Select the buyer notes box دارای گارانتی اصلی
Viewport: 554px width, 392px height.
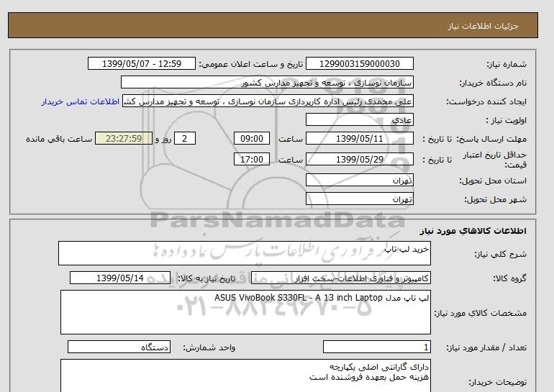coord(245,375)
